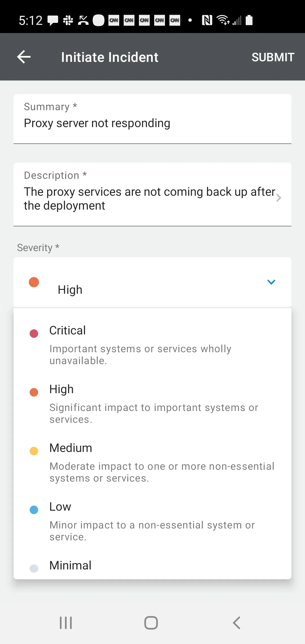Tap the NFC status icon

[207, 20]
